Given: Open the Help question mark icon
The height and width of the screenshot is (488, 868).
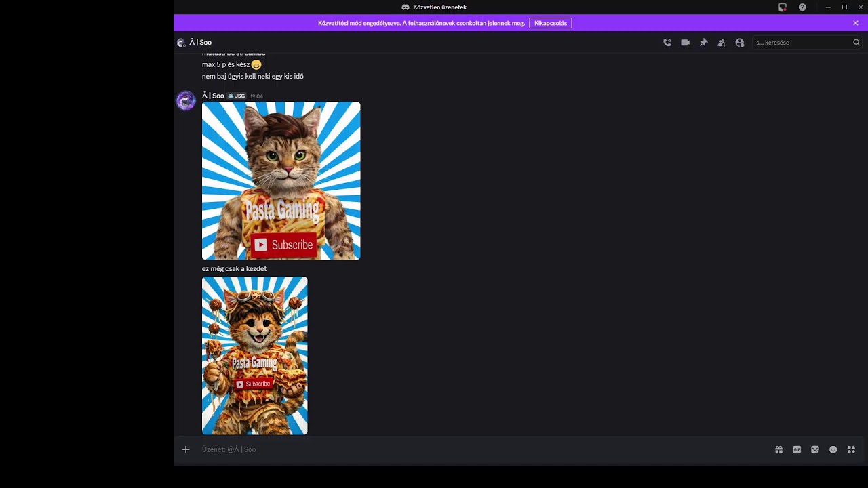Looking at the screenshot, I should 803,7.
